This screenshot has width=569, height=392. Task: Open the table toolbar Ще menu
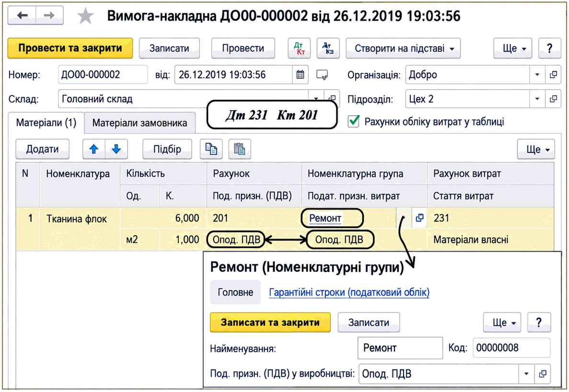click(x=536, y=149)
